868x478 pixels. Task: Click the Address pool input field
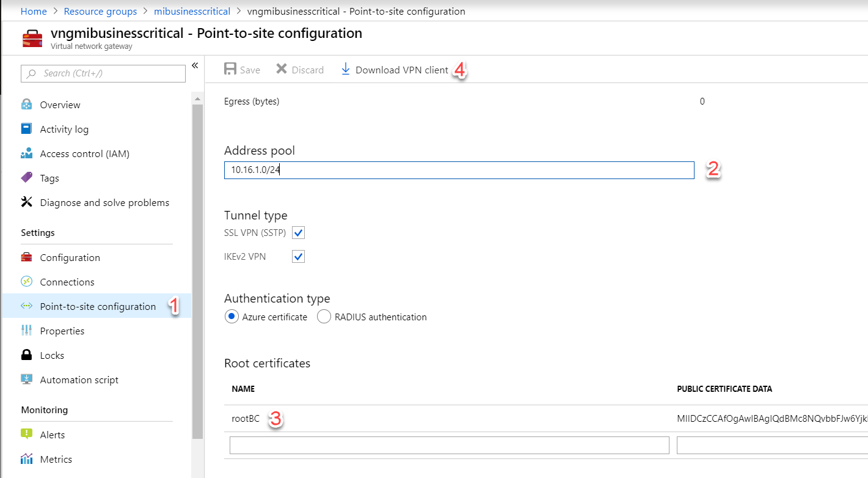pos(458,171)
